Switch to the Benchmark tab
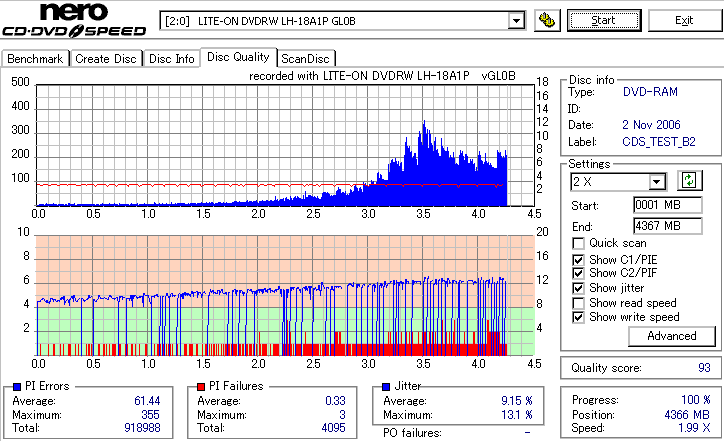Screen dimensions: 724x441 click(x=35, y=59)
